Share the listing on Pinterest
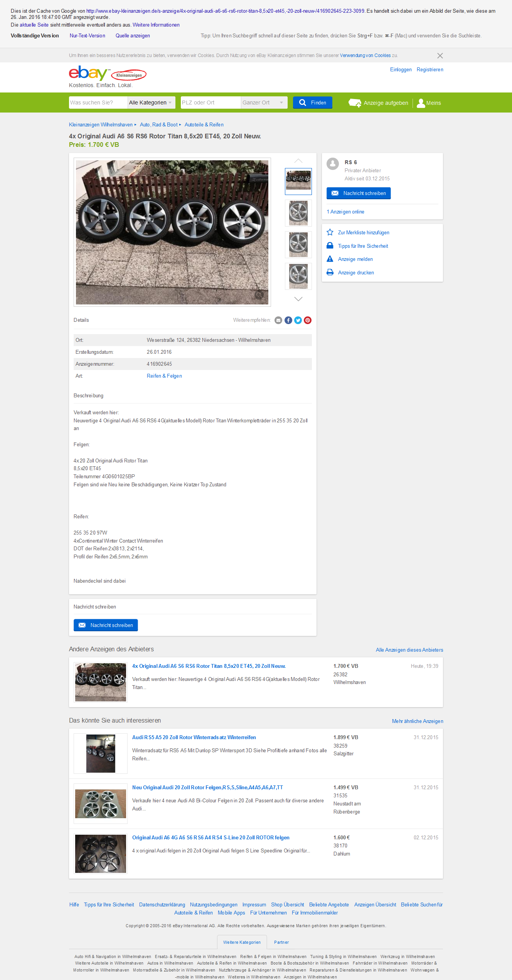This screenshot has width=512, height=980. click(x=308, y=320)
